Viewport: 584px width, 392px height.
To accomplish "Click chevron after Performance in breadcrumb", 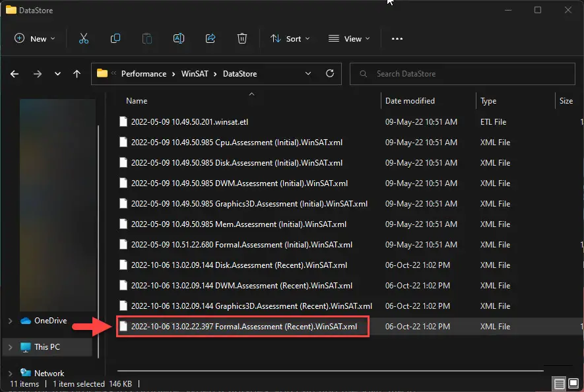I will point(174,74).
